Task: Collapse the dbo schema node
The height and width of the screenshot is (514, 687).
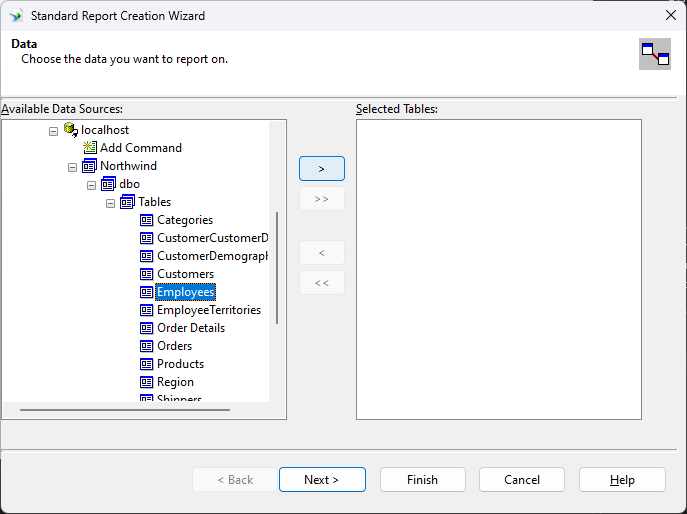Action: (x=91, y=185)
